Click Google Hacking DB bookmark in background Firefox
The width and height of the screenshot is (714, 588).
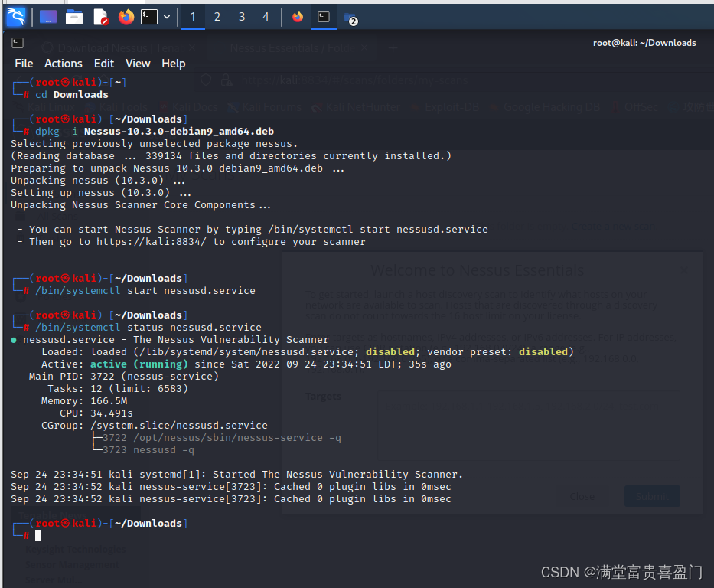(x=545, y=107)
